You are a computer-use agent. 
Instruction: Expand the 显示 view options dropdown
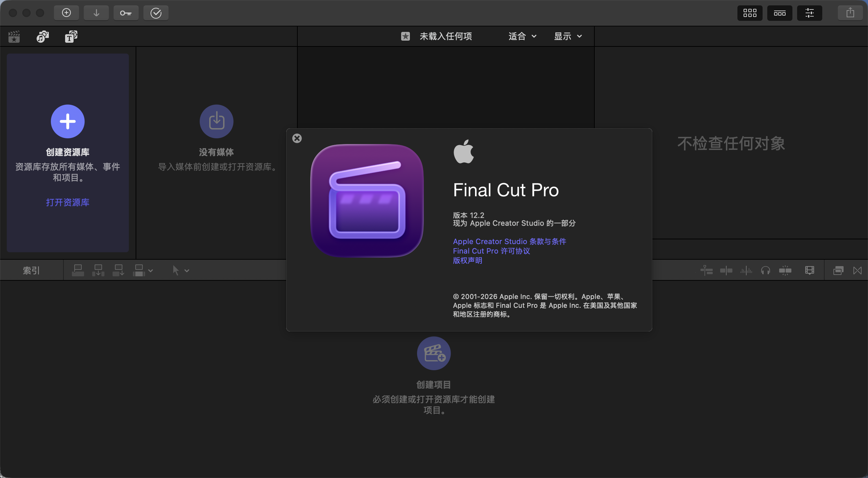[568, 36]
